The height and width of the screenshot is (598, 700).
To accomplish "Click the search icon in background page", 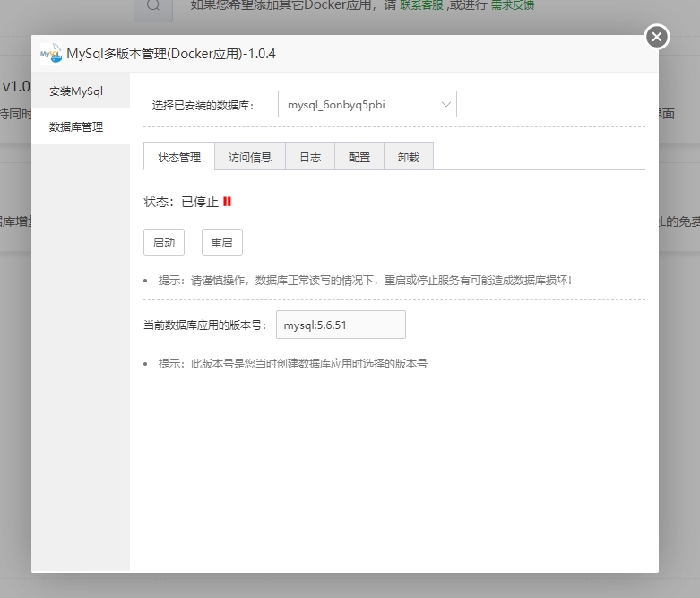I will 153,5.
